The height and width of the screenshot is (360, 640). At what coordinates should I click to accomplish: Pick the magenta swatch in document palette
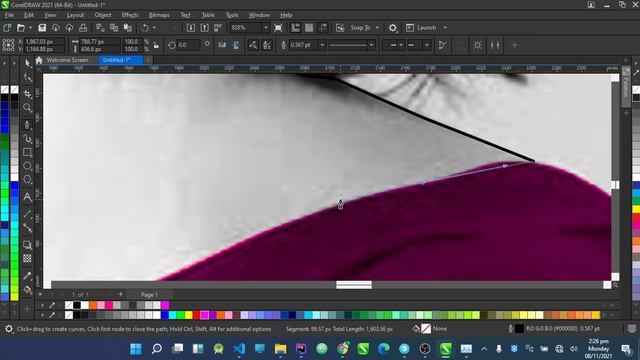coord(165,305)
